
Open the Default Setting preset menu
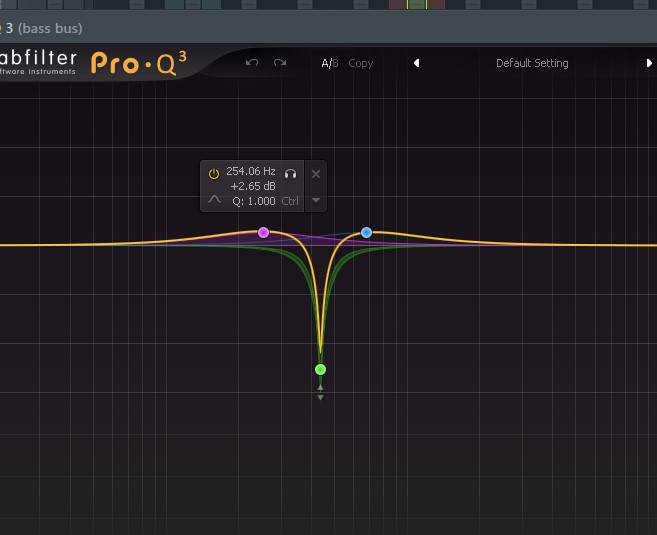tap(532, 63)
